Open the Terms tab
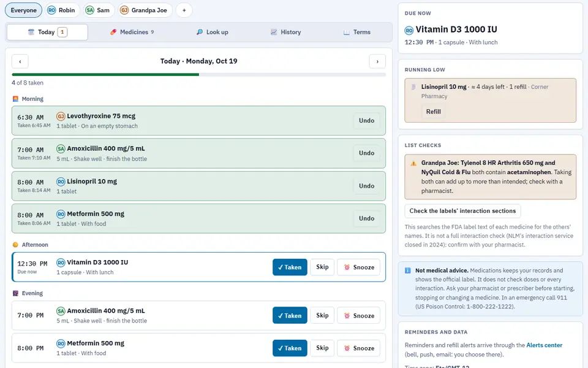Image resolution: width=588 pixels, height=368 pixels. pos(357,33)
